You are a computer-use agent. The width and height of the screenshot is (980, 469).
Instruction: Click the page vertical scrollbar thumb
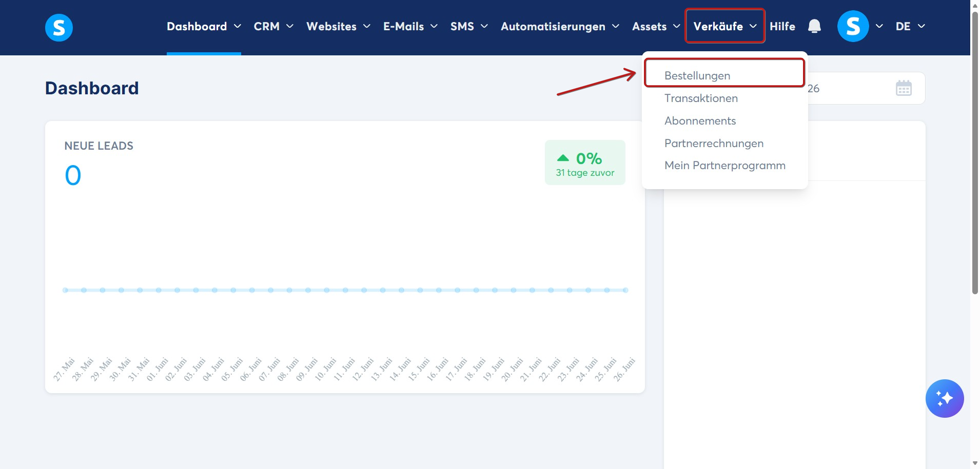click(x=975, y=152)
